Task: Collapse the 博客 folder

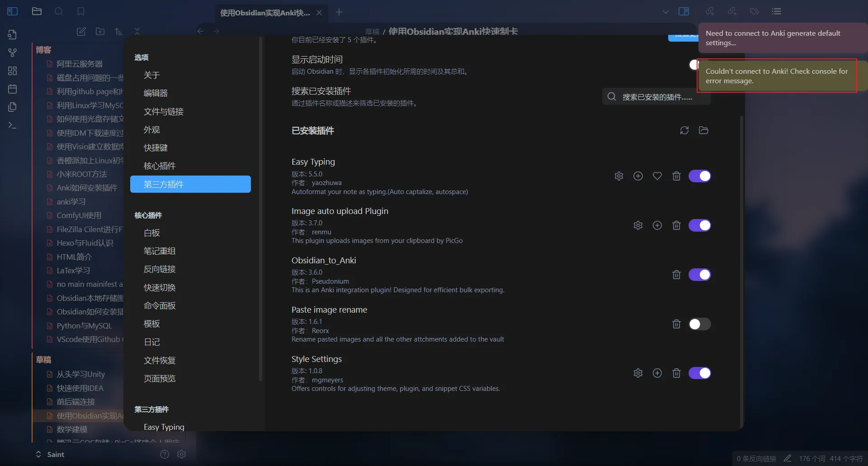Action: click(43, 50)
